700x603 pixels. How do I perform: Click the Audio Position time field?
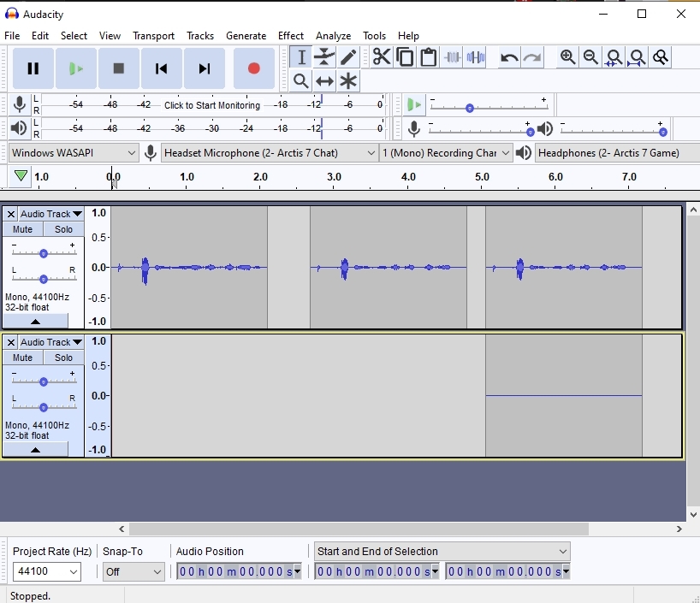pos(239,571)
